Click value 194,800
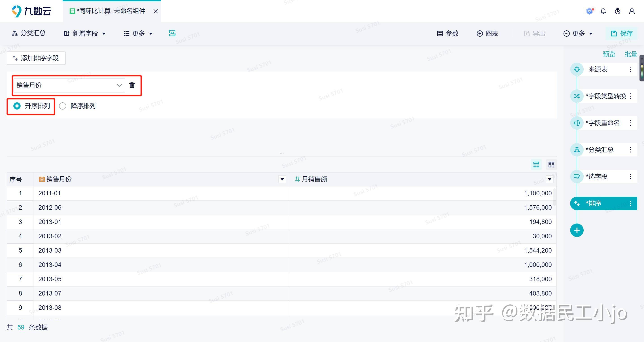Image resolution: width=644 pixels, height=342 pixels. coord(540,222)
